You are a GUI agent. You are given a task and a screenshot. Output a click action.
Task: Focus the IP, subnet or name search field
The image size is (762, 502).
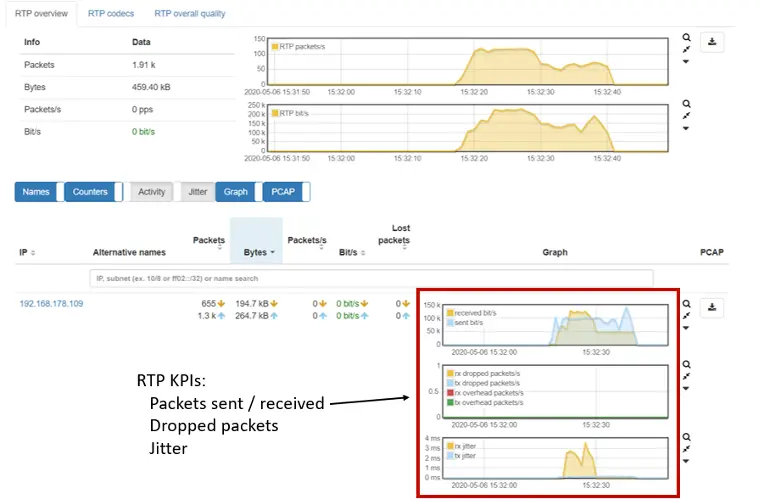point(371,278)
